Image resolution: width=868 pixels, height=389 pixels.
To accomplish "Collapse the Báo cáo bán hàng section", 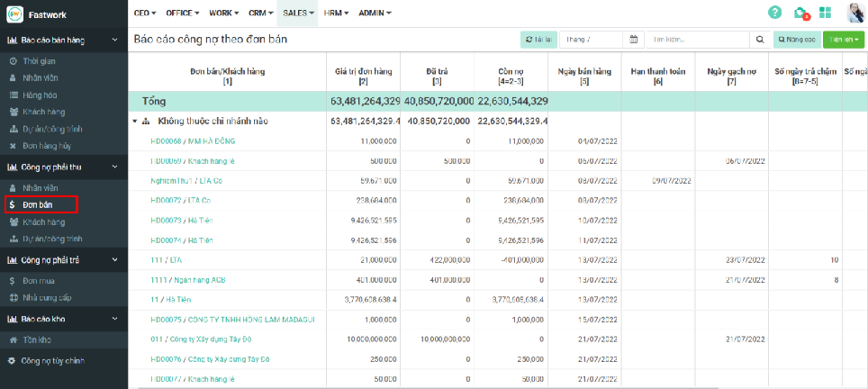I will tap(114, 41).
